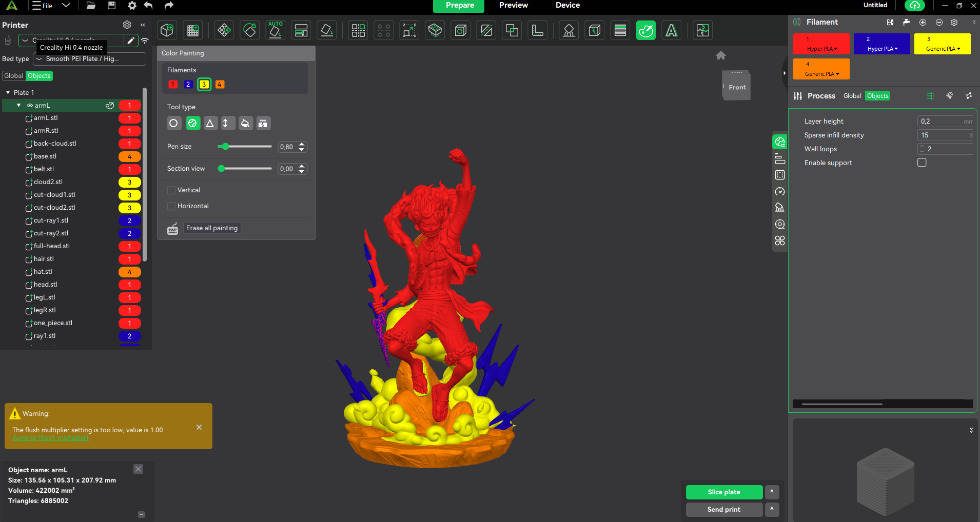This screenshot has height=522, width=980.
Task: Click the Add plate icon
Action: point(193,30)
